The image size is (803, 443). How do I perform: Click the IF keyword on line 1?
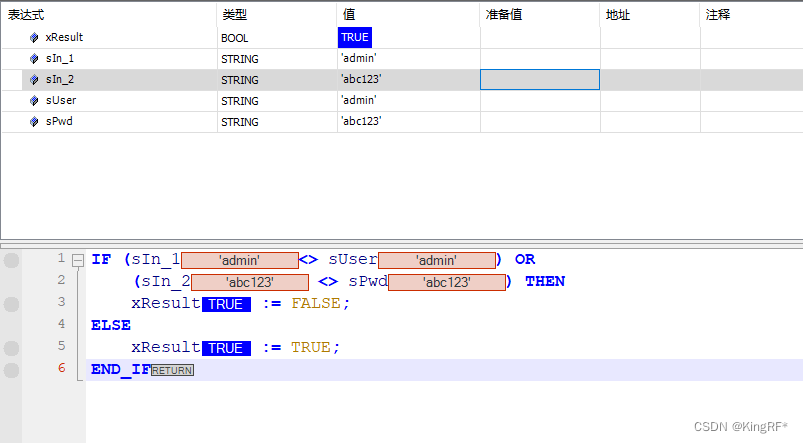[101, 260]
